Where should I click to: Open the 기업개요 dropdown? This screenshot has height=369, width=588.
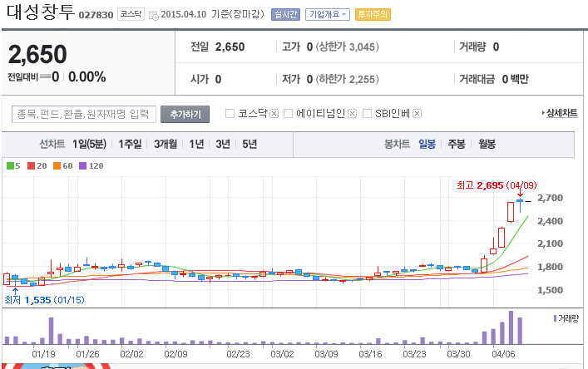pyautogui.click(x=328, y=15)
